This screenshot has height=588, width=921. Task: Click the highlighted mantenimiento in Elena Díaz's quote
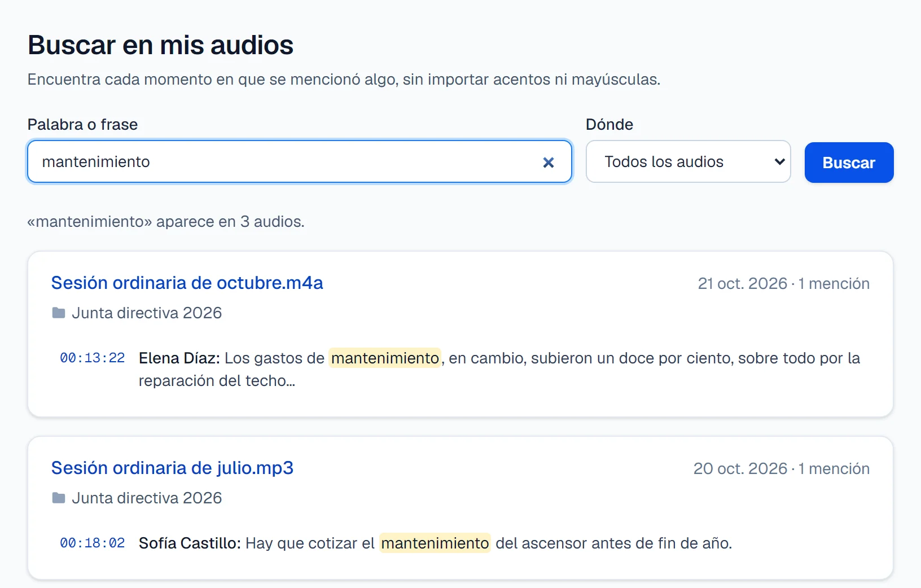(385, 358)
